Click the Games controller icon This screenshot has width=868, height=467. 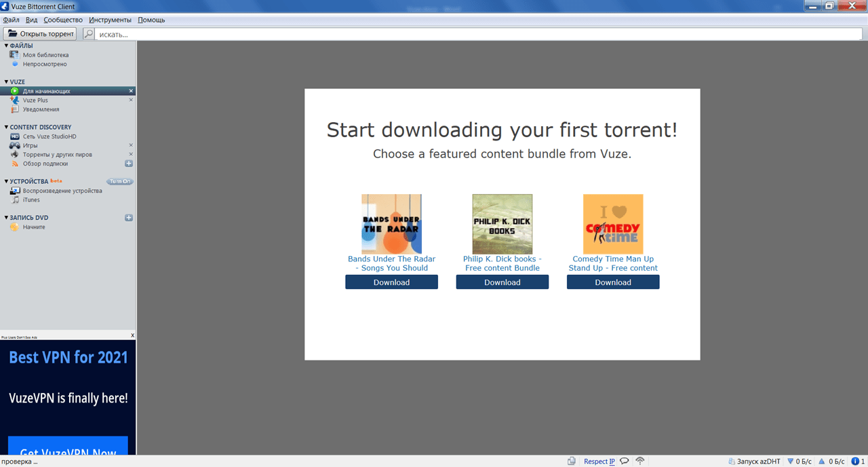tap(14, 145)
